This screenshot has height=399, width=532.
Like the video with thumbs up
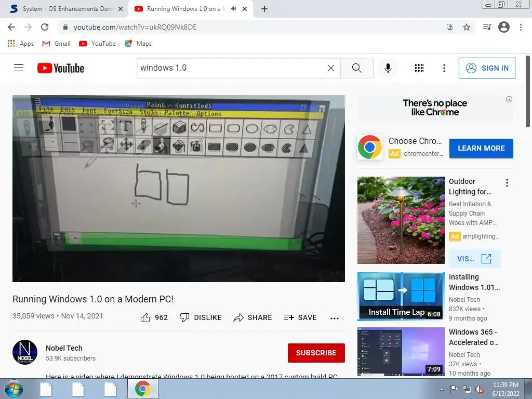coord(154,317)
